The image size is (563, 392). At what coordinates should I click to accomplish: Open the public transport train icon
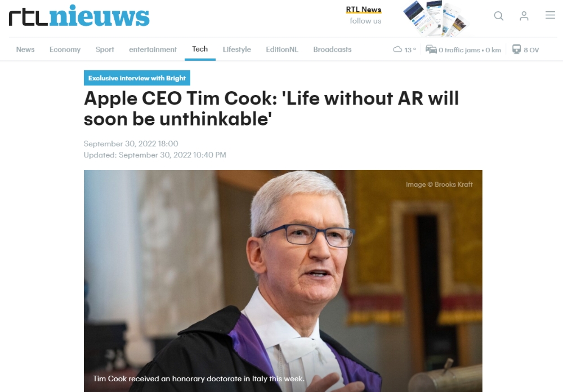tap(516, 49)
